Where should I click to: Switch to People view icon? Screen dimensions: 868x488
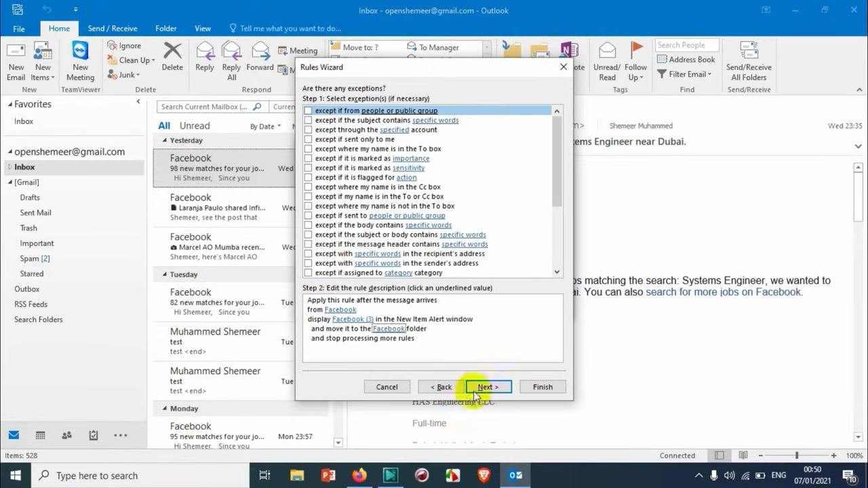click(x=66, y=435)
